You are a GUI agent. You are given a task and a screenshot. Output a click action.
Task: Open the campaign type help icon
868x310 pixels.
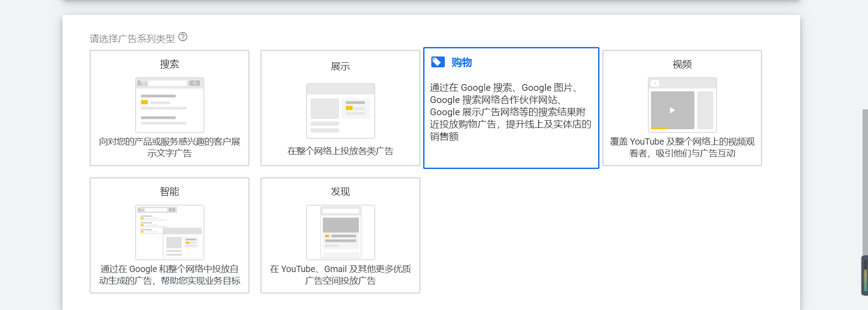183,37
